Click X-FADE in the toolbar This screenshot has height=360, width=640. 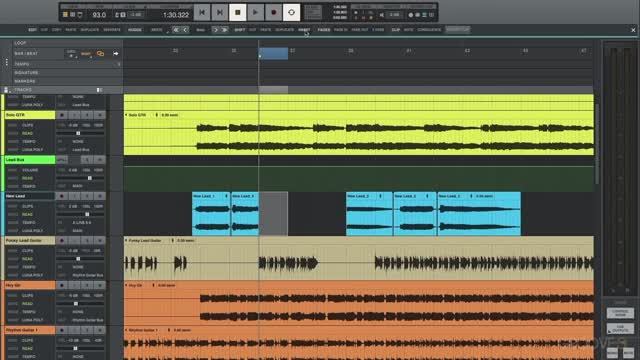coord(378,30)
